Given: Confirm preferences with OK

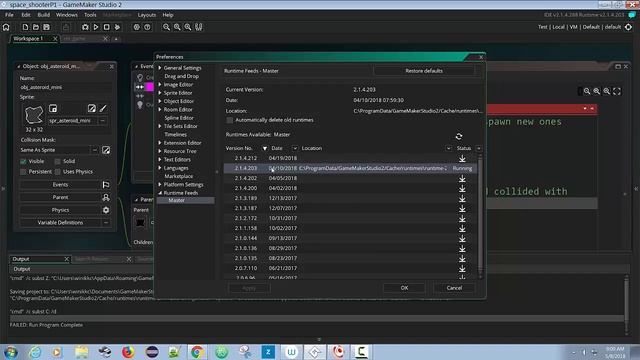Looking at the screenshot, I should [404, 288].
